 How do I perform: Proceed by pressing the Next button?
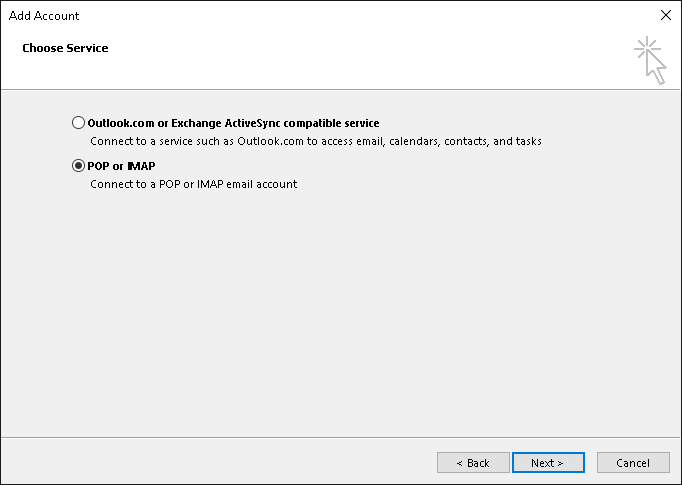point(547,463)
